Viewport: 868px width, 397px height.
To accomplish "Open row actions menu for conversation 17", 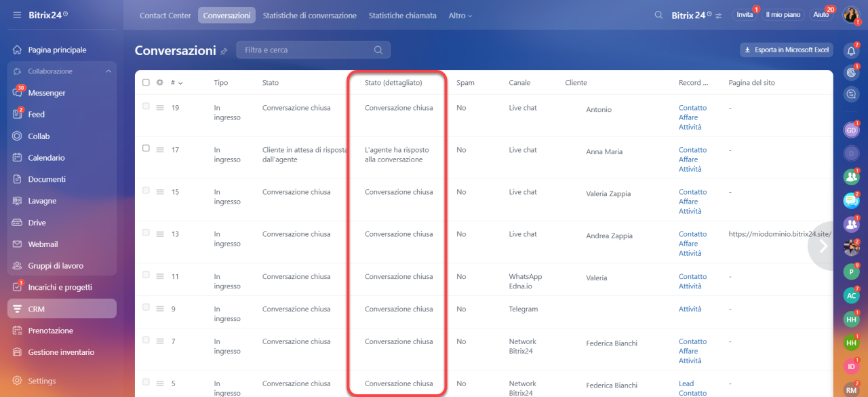I will click(161, 150).
